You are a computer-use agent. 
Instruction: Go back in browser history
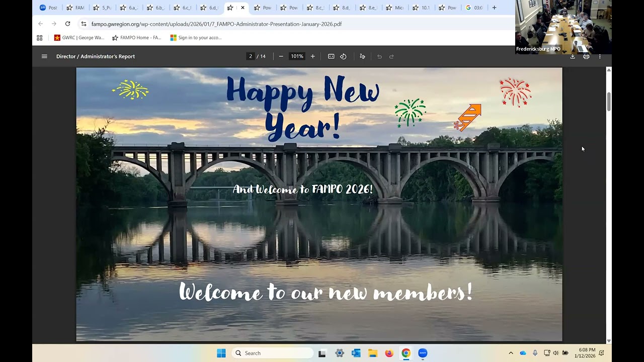pos(41,24)
